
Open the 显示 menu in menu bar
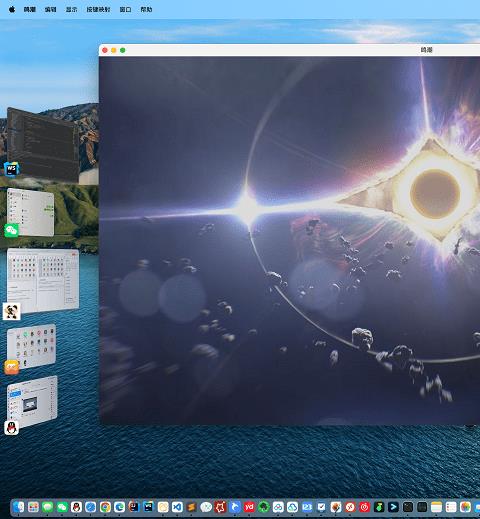(x=71, y=9)
